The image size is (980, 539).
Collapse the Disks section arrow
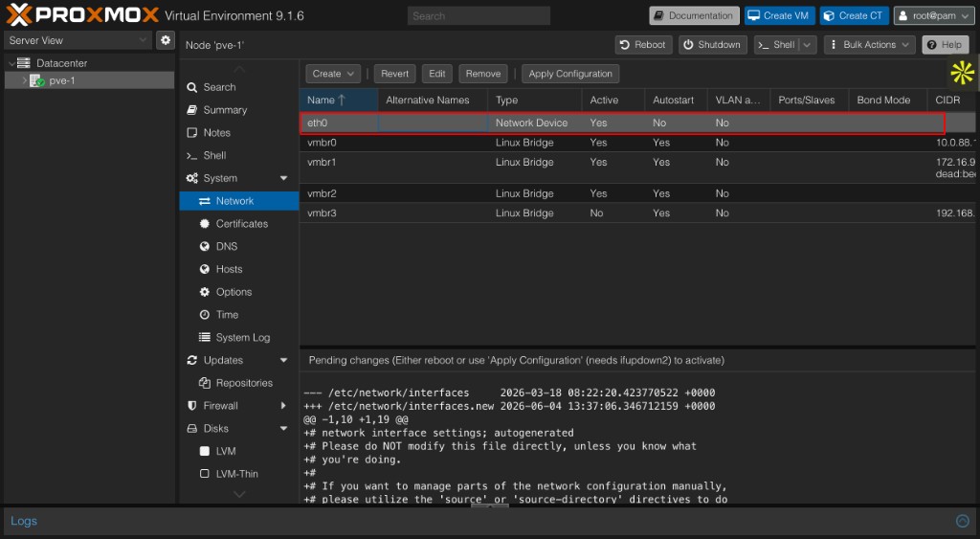(x=283, y=428)
